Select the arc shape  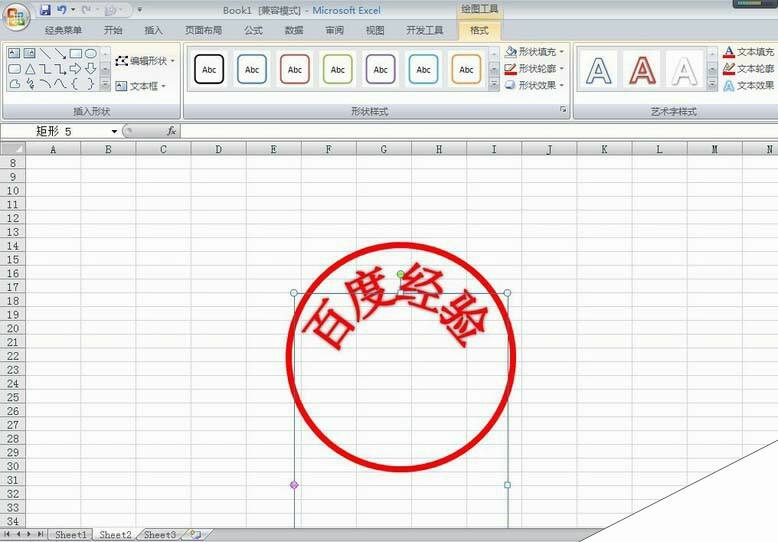[x=45, y=84]
